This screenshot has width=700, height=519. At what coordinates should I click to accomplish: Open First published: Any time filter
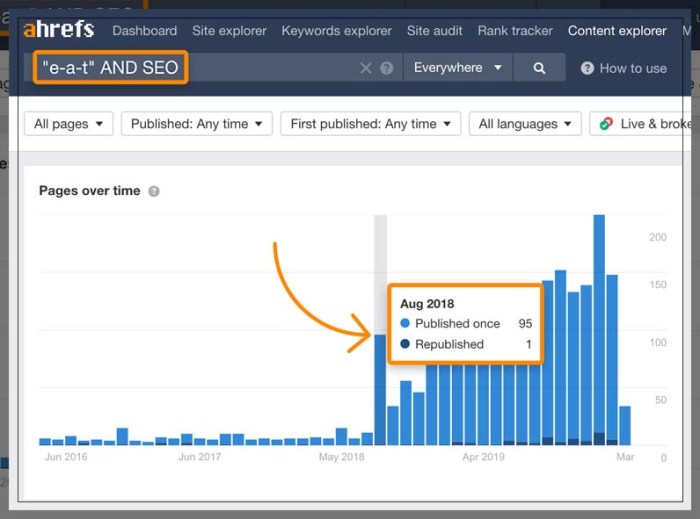tap(371, 124)
